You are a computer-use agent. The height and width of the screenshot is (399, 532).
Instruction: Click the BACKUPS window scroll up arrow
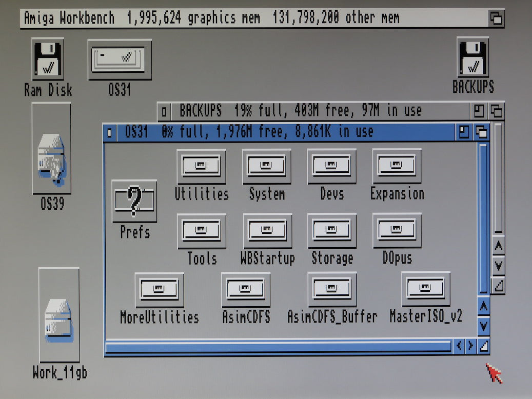(499, 246)
